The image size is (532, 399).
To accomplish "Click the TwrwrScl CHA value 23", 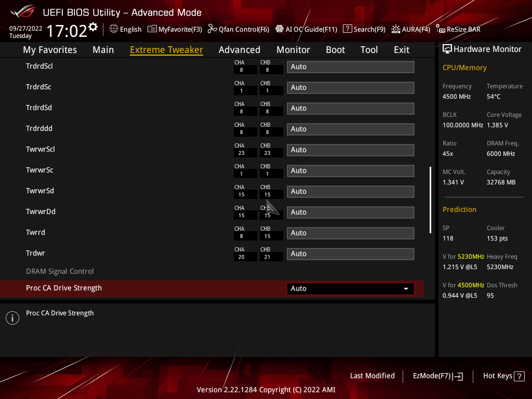I will (241, 153).
